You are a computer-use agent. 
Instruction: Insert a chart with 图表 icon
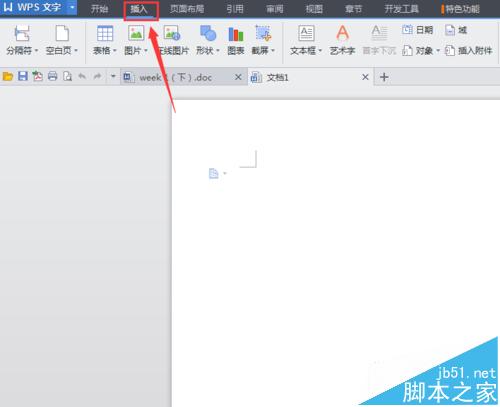[x=236, y=34]
